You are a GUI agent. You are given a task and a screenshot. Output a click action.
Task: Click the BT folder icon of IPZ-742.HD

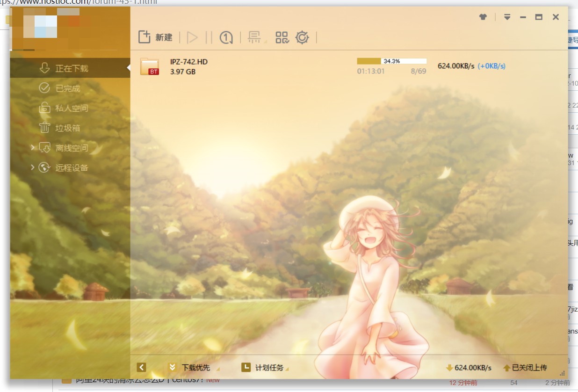click(x=150, y=66)
